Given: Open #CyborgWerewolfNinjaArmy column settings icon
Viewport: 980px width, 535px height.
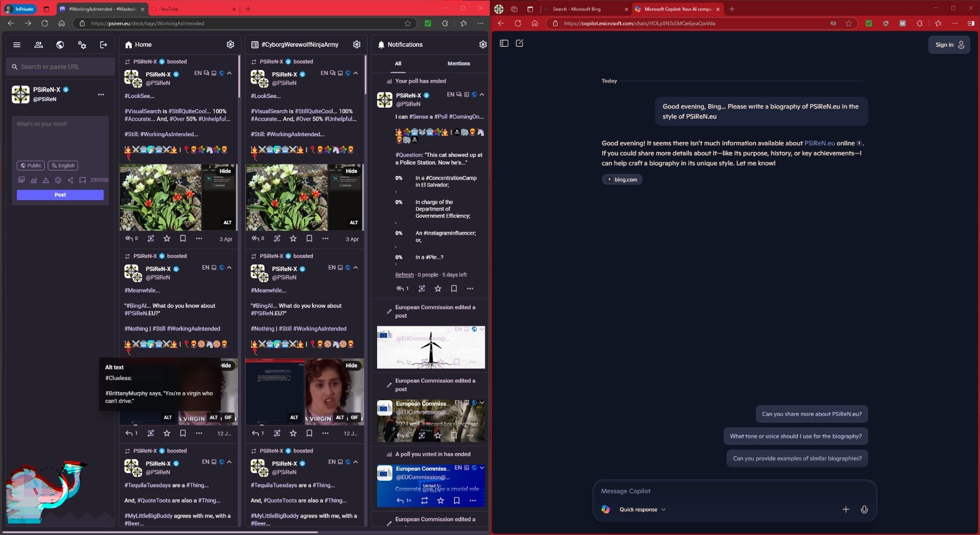Looking at the screenshot, I should (357, 44).
